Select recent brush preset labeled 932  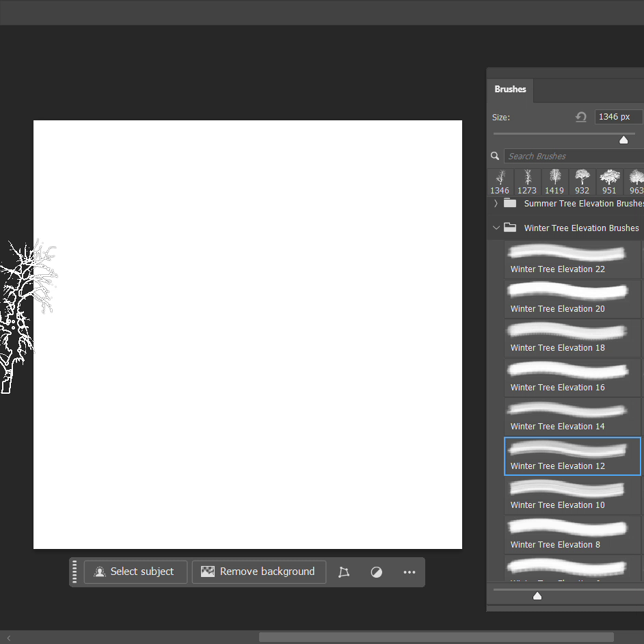tap(582, 182)
